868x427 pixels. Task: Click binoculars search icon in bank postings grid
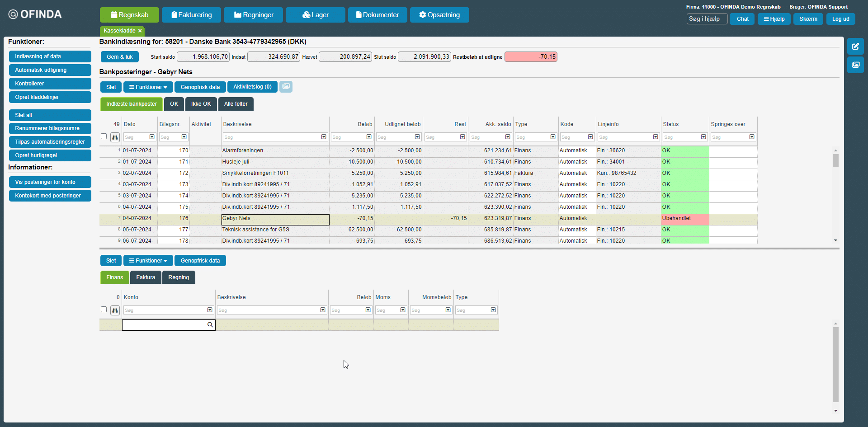115,137
